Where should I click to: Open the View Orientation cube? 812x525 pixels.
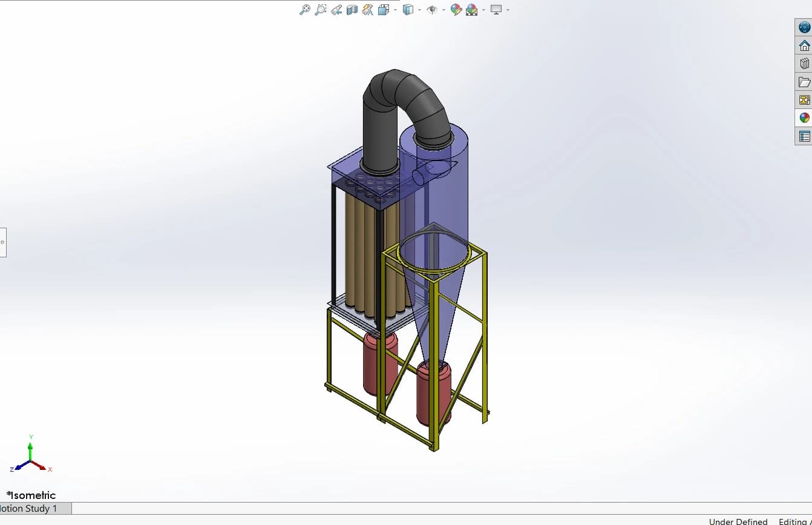(383, 10)
